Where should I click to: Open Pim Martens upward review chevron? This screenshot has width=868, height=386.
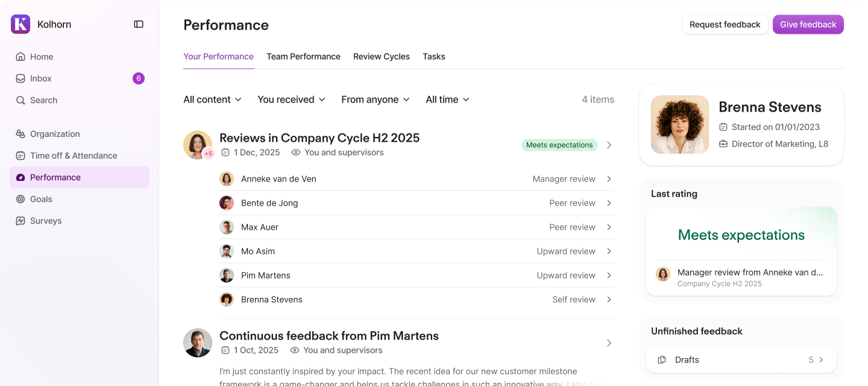click(x=609, y=276)
